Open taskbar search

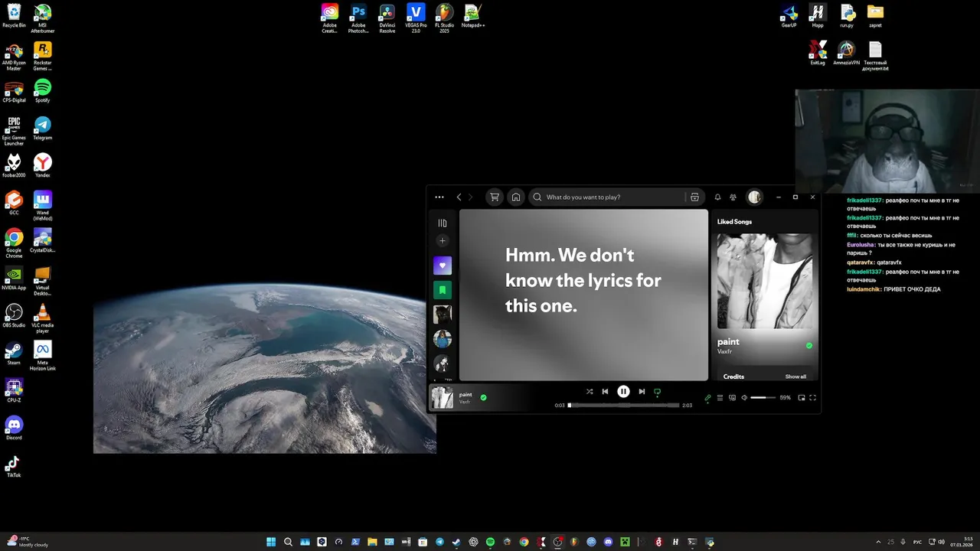(288, 542)
